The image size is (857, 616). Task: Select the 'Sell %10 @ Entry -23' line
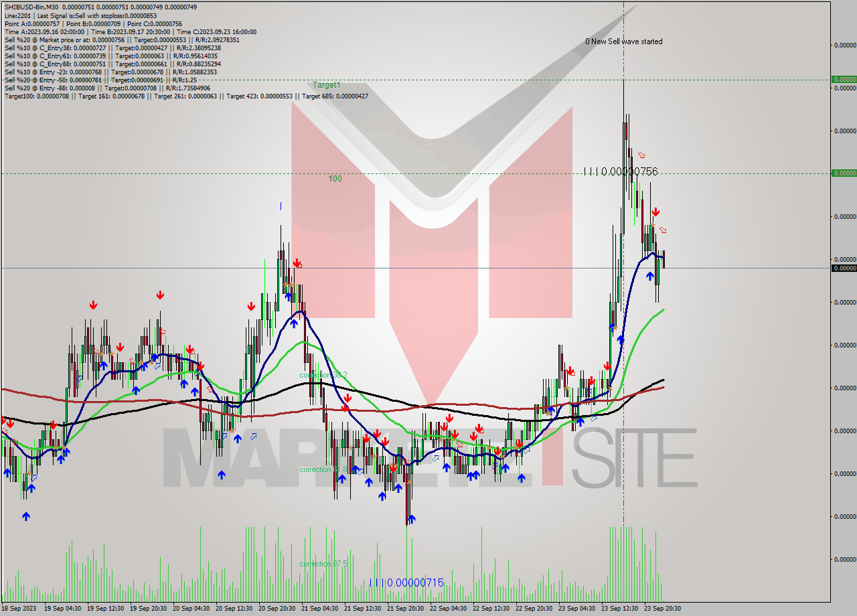110,72
